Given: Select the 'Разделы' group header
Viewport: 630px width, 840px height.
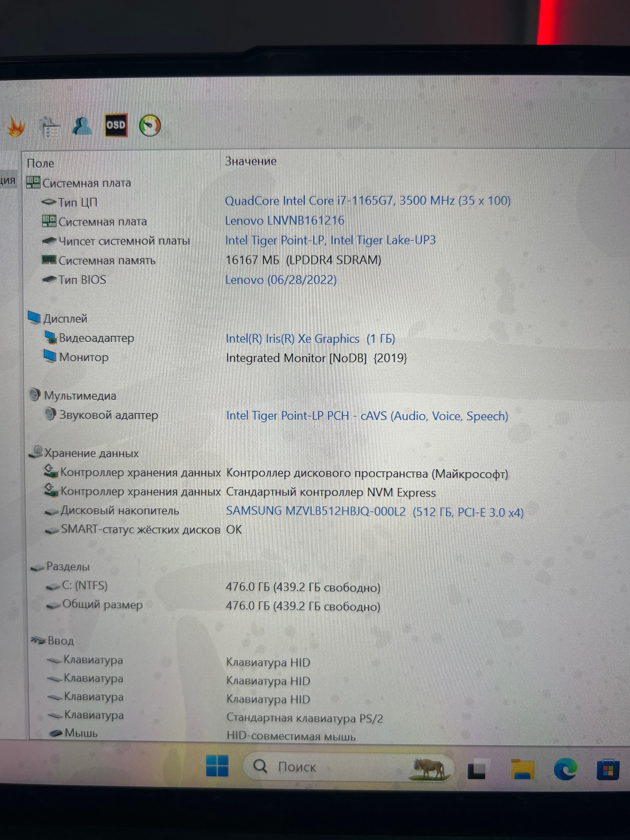Looking at the screenshot, I should point(60,566).
